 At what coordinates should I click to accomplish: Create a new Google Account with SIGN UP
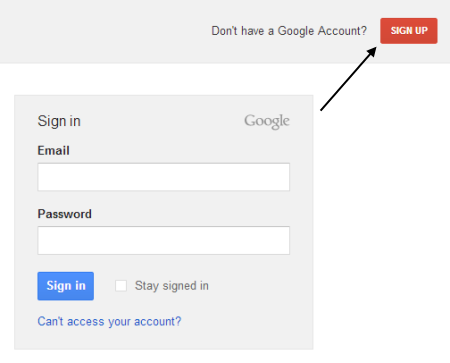409,31
